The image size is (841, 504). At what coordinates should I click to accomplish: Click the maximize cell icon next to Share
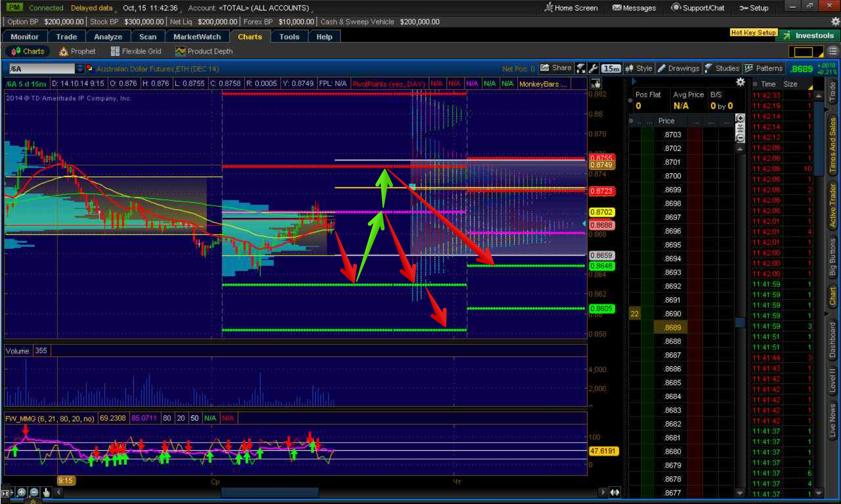(581, 68)
